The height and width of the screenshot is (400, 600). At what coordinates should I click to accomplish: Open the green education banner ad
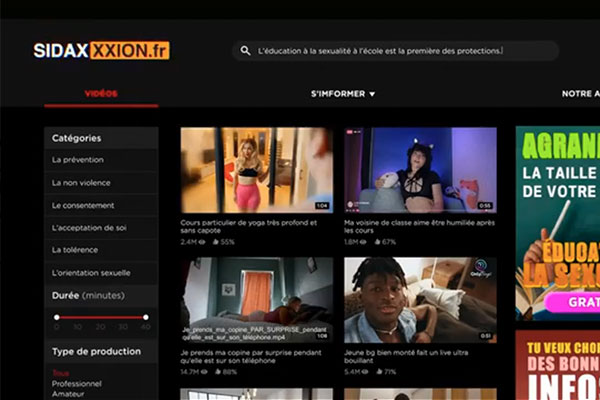(557, 222)
